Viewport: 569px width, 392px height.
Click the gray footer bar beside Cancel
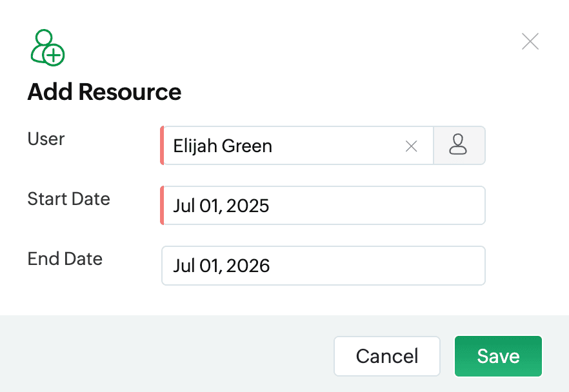pos(167,353)
